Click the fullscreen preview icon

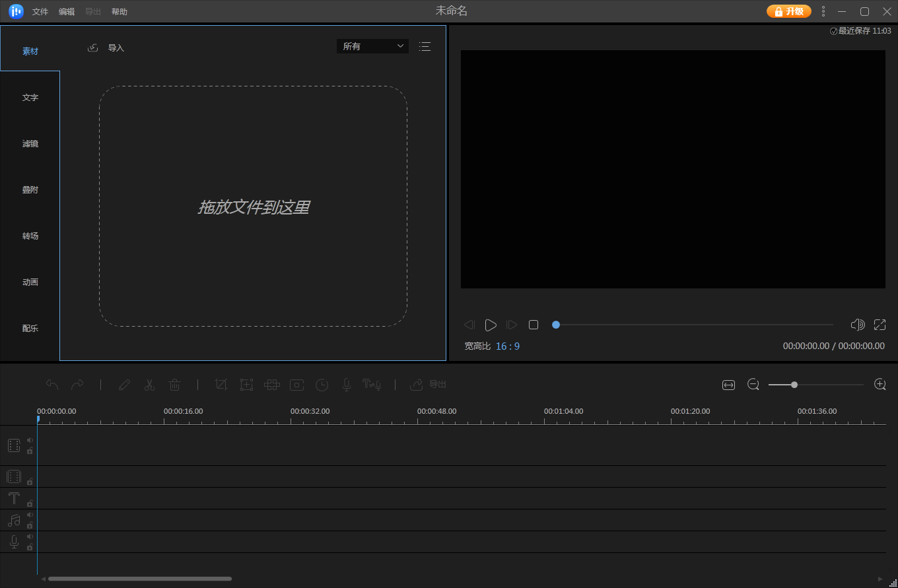880,325
